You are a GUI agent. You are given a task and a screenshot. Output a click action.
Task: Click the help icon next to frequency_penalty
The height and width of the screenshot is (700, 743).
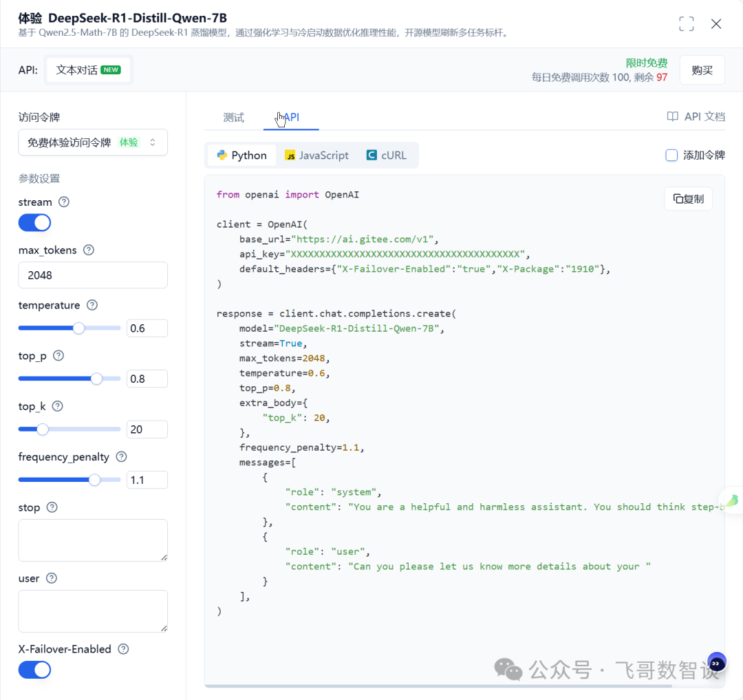[x=121, y=456]
